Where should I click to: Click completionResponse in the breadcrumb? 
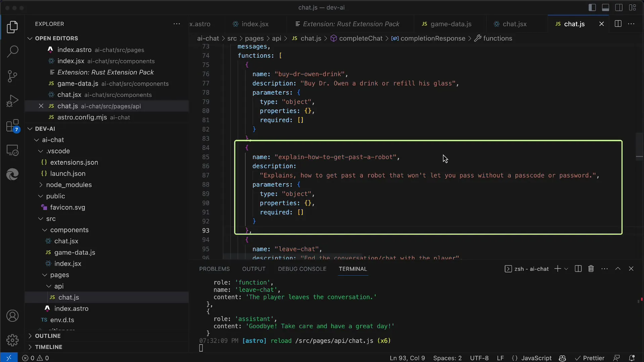[x=433, y=38]
